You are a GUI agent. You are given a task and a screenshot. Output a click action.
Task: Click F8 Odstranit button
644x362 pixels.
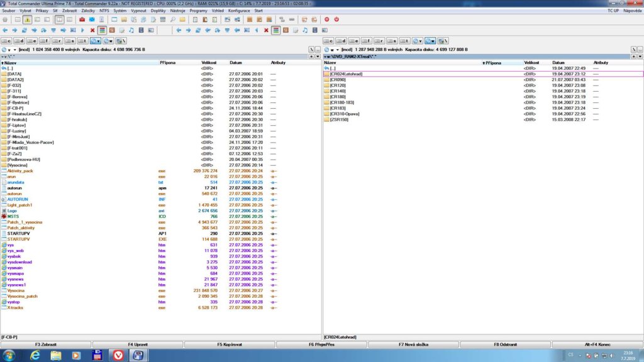(505, 344)
